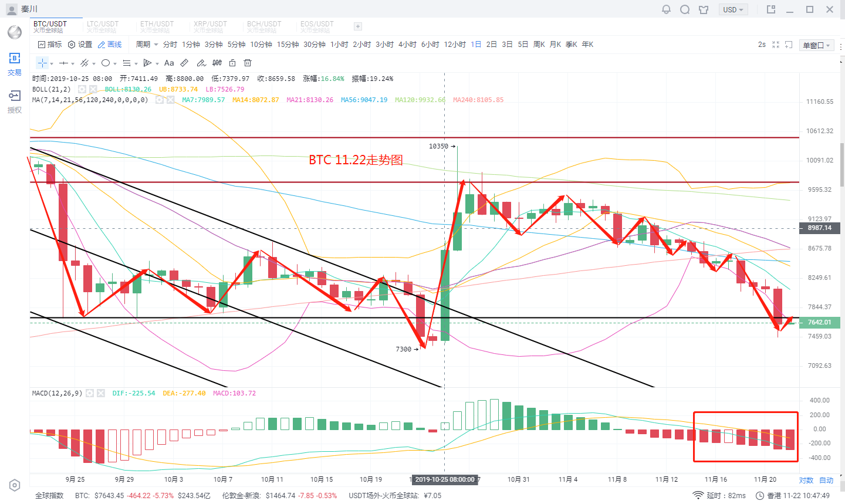Select the 分时 timeframe
This screenshot has width=845, height=504.
click(170, 45)
